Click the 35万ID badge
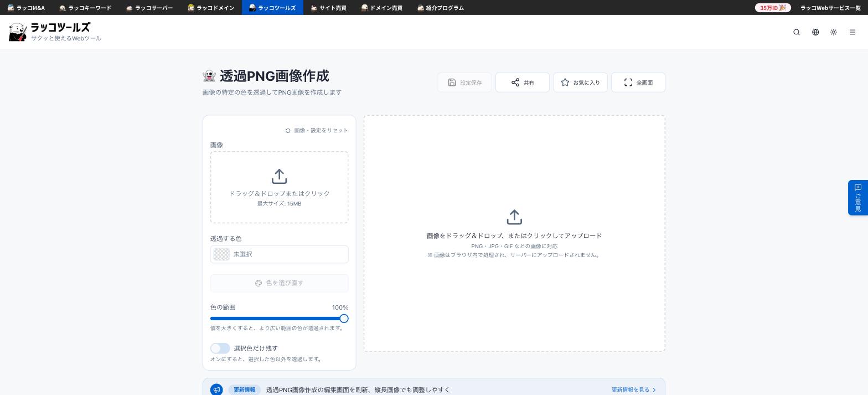 click(773, 8)
